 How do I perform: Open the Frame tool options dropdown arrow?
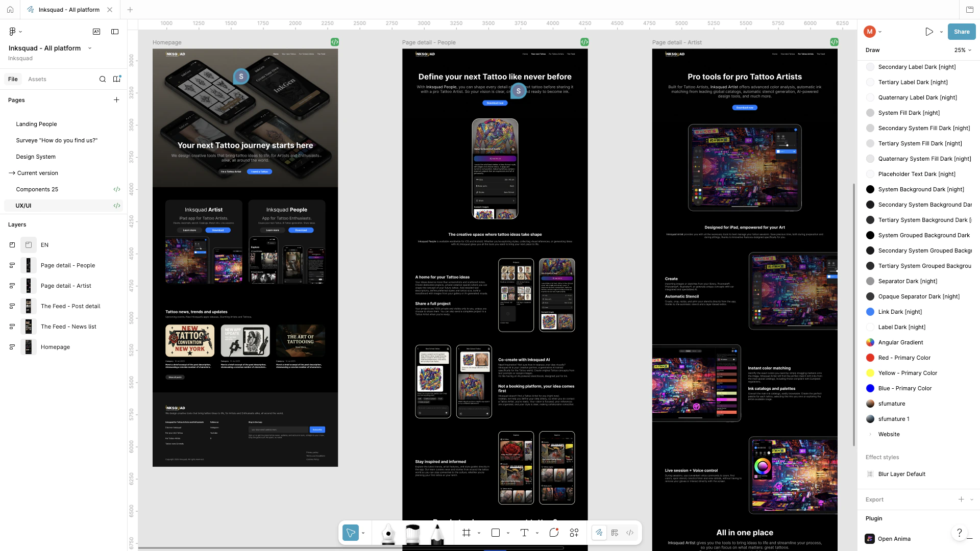click(x=479, y=533)
